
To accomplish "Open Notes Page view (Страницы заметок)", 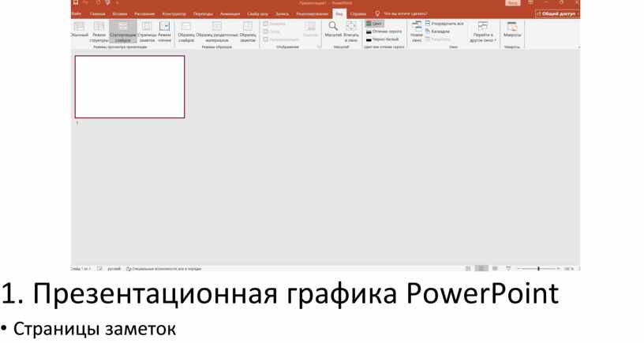I will 147,31.
